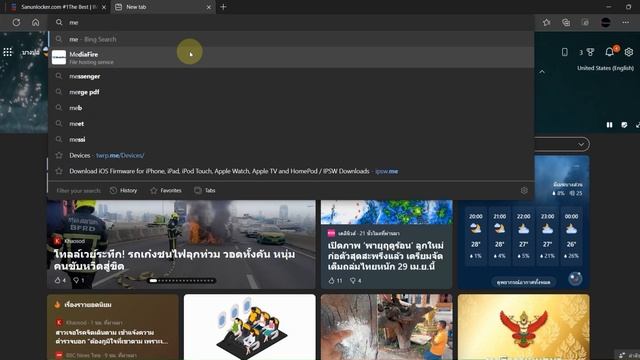
Task: Select the first carousel slide indicator
Action: [153, 281]
